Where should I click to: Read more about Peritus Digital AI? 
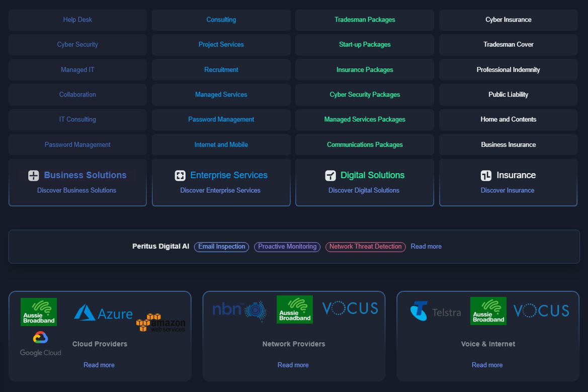[x=426, y=247]
